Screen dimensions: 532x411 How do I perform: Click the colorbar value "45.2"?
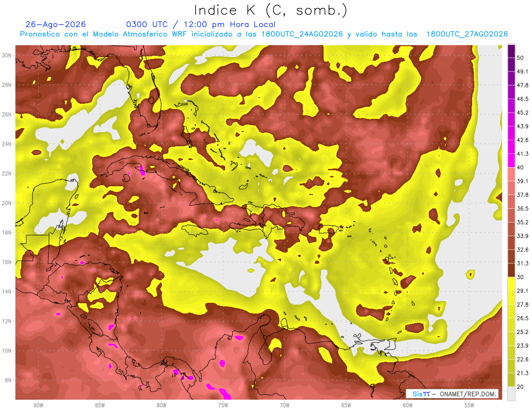522,113
